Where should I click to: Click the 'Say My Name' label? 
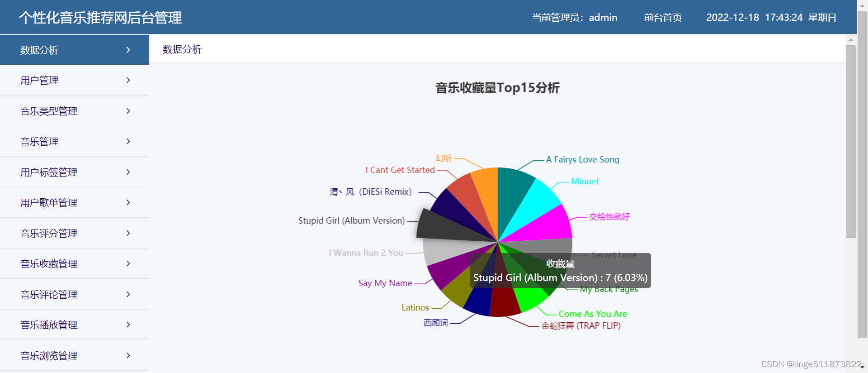385,283
